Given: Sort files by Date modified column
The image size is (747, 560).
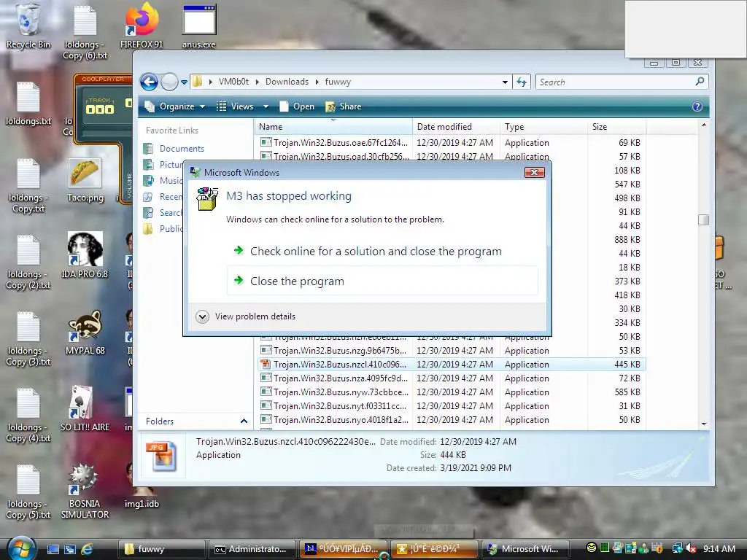Looking at the screenshot, I should tap(456, 127).
